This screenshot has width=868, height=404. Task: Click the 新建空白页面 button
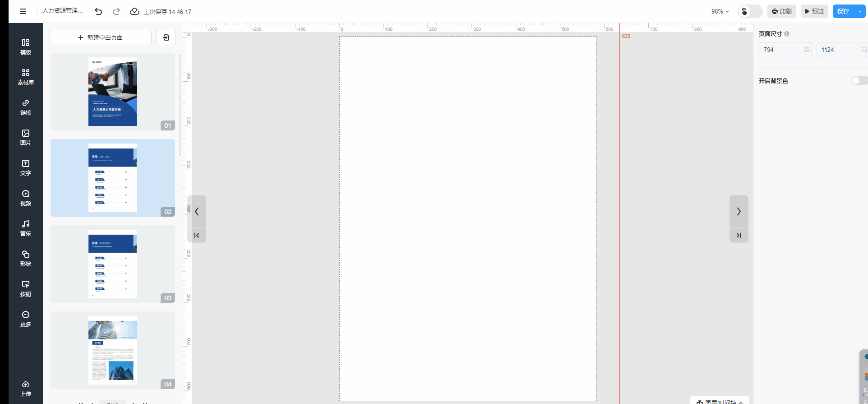point(101,37)
